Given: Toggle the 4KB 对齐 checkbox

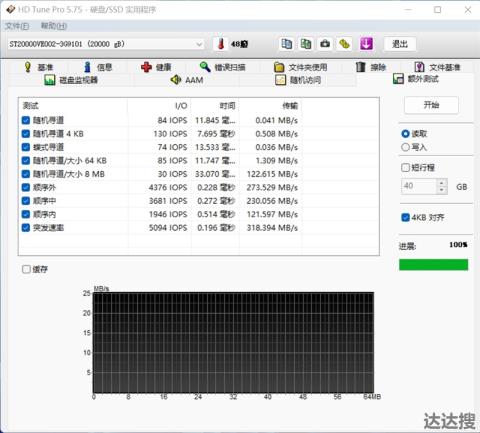Looking at the screenshot, I should tap(405, 217).
